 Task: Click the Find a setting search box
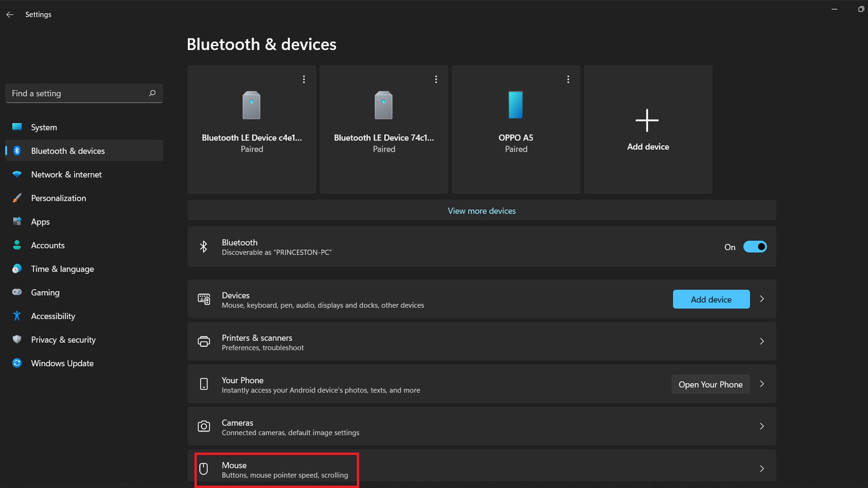[77, 93]
